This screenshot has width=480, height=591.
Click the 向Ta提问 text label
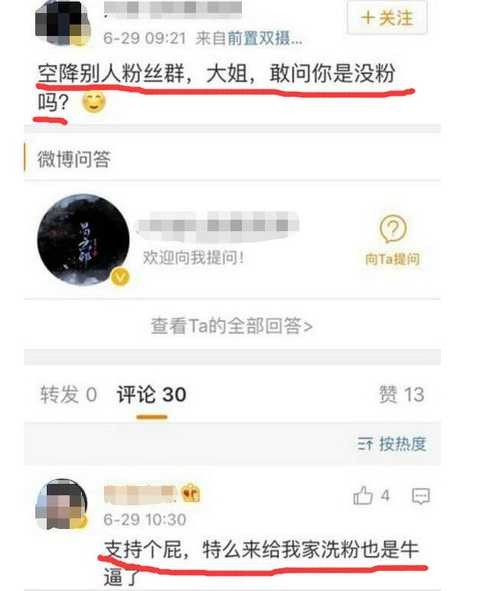pyautogui.click(x=392, y=259)
